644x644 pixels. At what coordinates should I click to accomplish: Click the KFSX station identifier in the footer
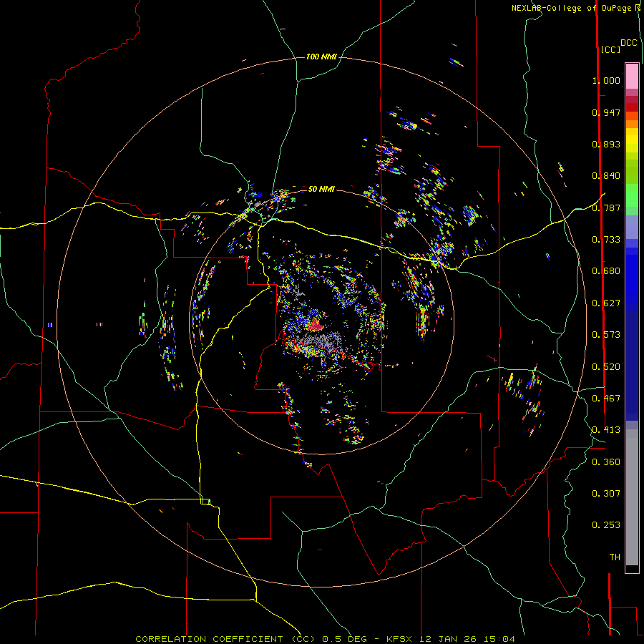(x=401, y=639)
